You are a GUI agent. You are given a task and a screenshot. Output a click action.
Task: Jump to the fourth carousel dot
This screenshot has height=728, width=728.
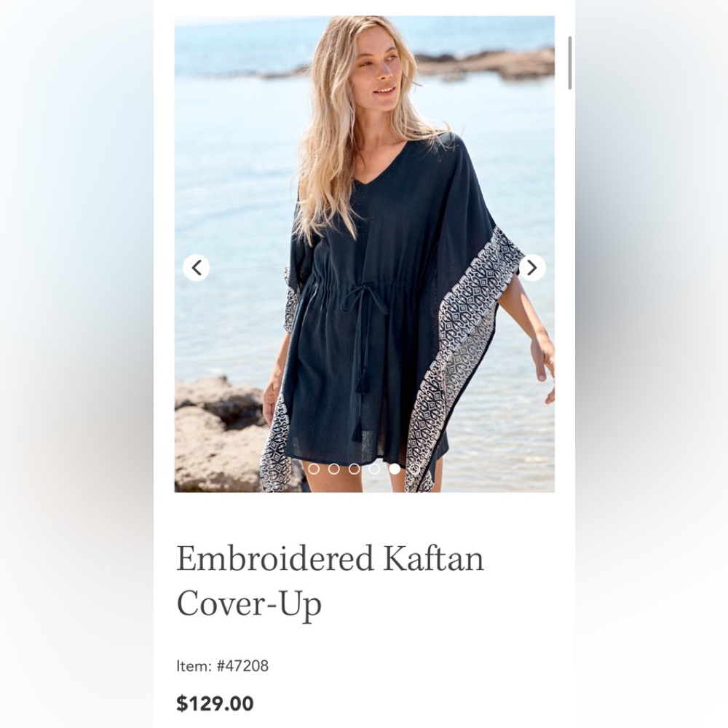click(x=374, y=469)
